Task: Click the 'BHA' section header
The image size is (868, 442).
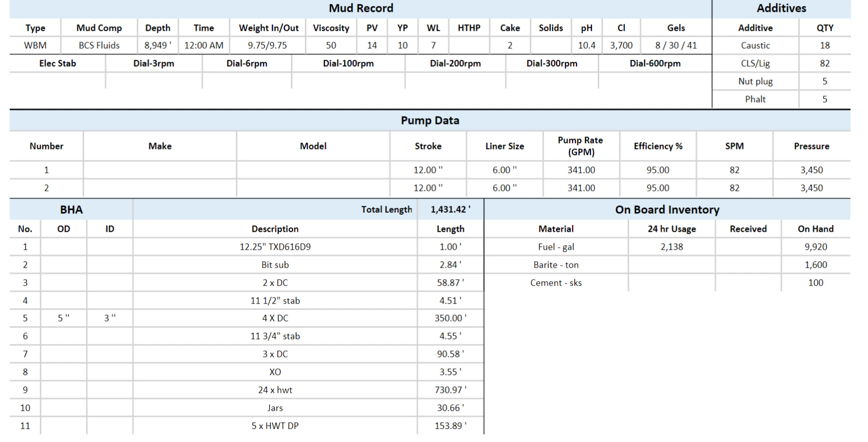Action: coord(71,210)
